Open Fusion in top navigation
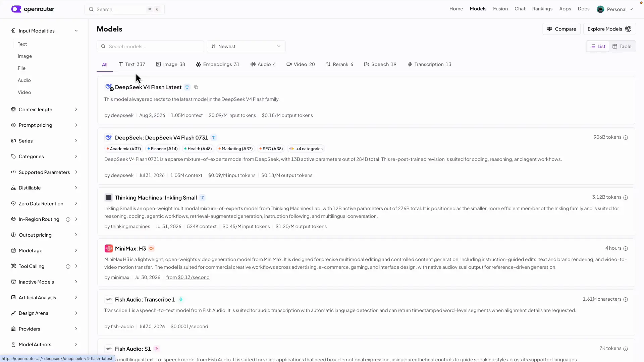 click(500, 9)
